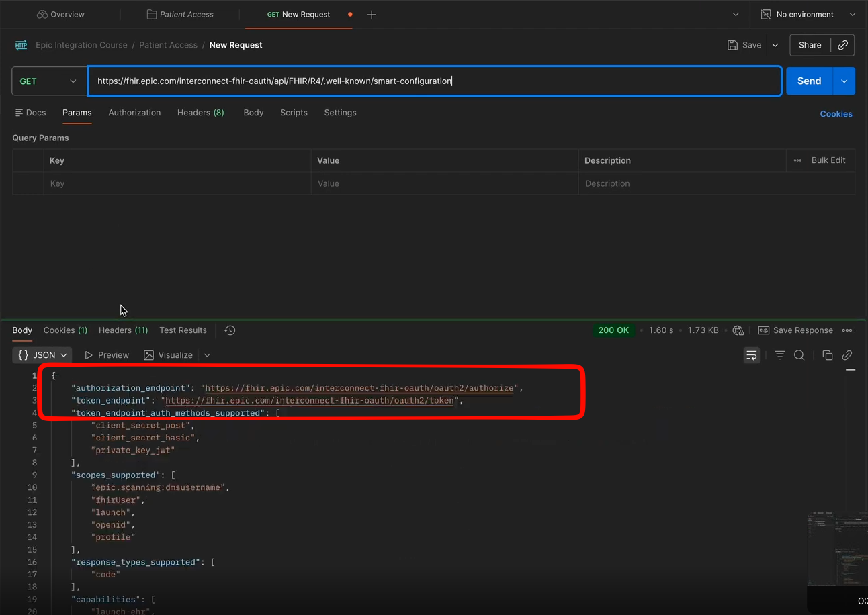The width and height of the screenshot is (868, 615).
Task: Click the request URL field
Action: 435,81
